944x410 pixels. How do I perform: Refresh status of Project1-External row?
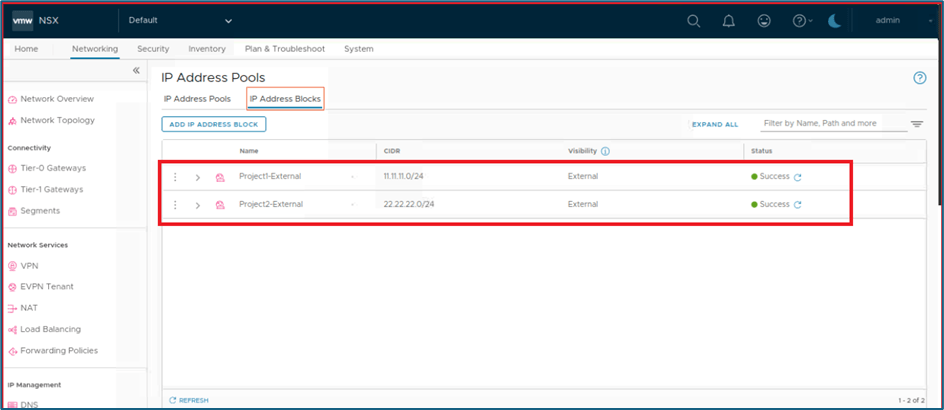tap(798, 177)
